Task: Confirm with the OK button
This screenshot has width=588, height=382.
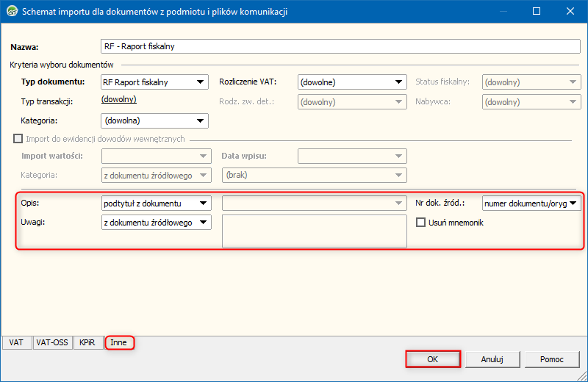Action: 432,359
